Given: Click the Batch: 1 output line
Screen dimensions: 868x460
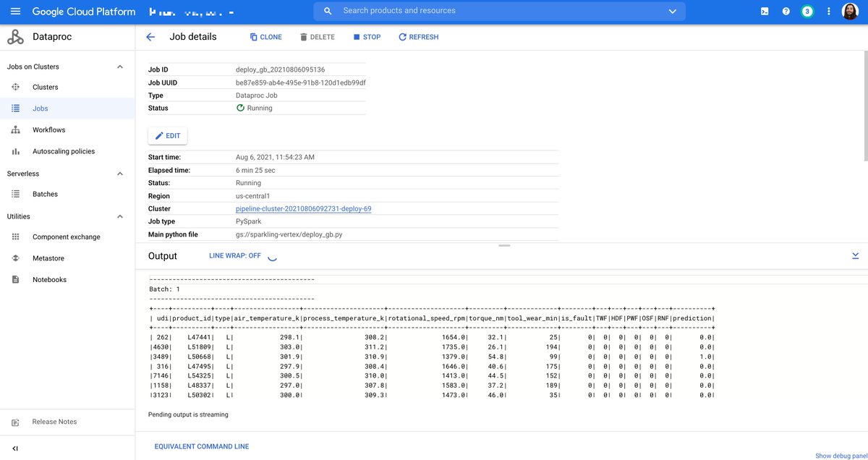Looking at the screenshot, I should (164, 289).
